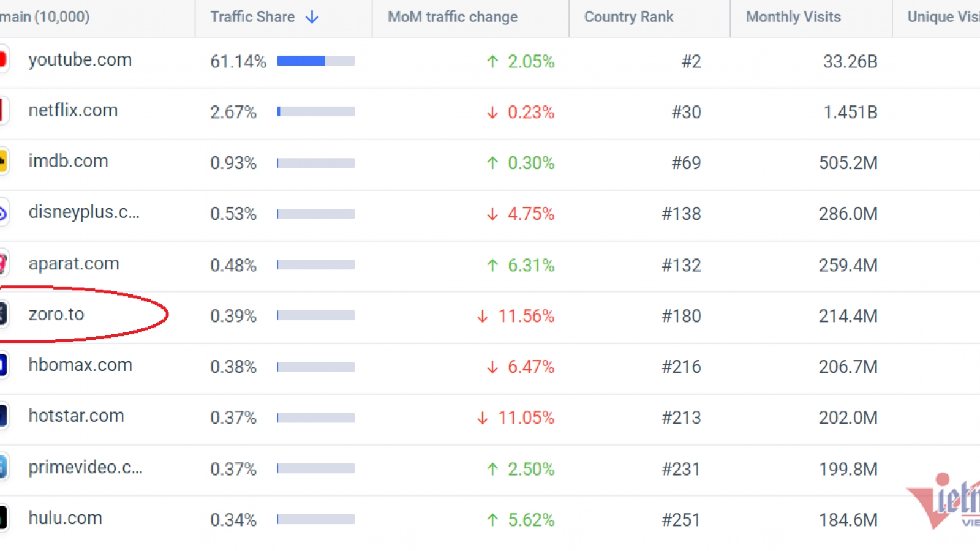Select the 0.53% traffic share value

click(x=233, y=214)
